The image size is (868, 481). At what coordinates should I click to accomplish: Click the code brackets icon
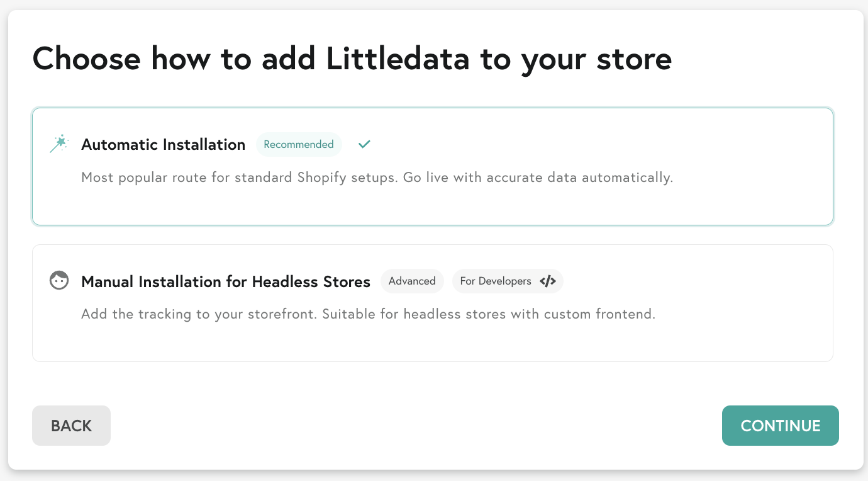pyautogui.click(x=548, y=281)
